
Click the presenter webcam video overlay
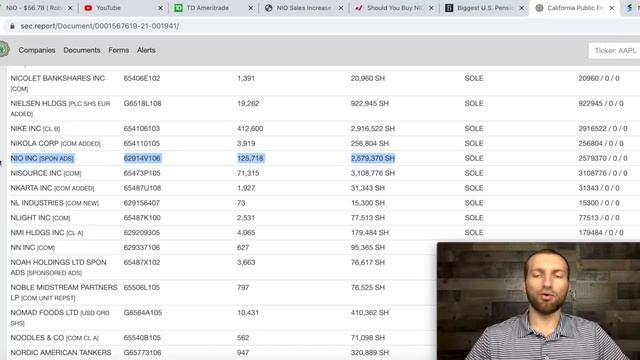point(538,301)
